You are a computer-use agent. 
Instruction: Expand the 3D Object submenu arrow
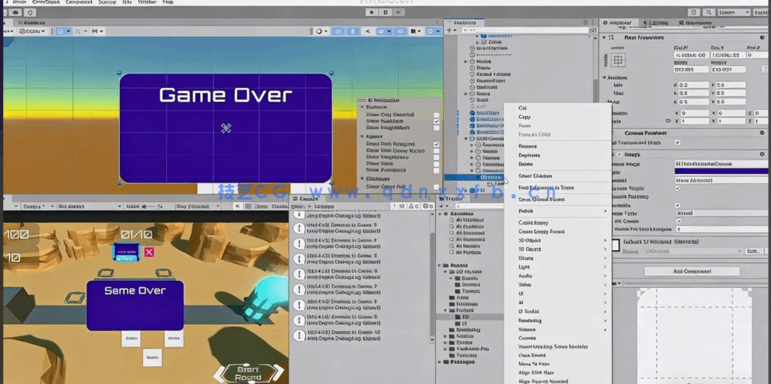coord(605,249)
